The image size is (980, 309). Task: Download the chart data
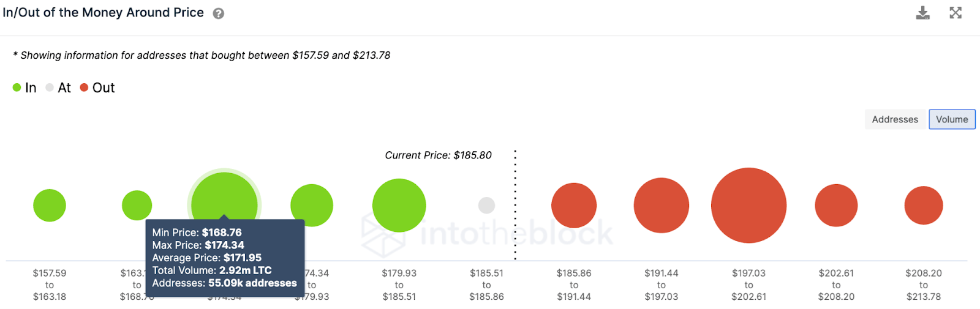[922, 13]
